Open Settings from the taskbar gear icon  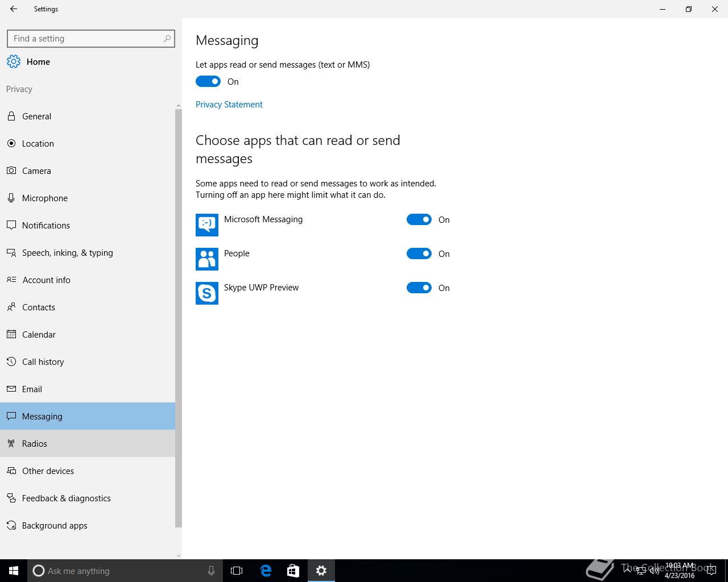[x=321, y=571]
